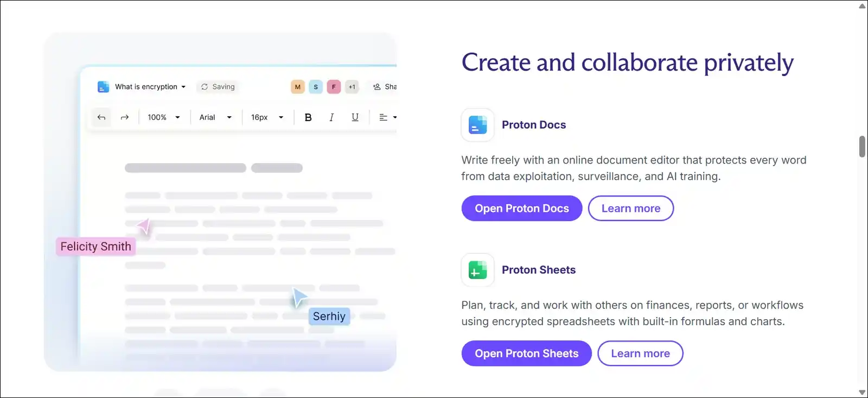Click the scrollbar up arrow
Screen dimensions: 868x398
coord(862,6)
